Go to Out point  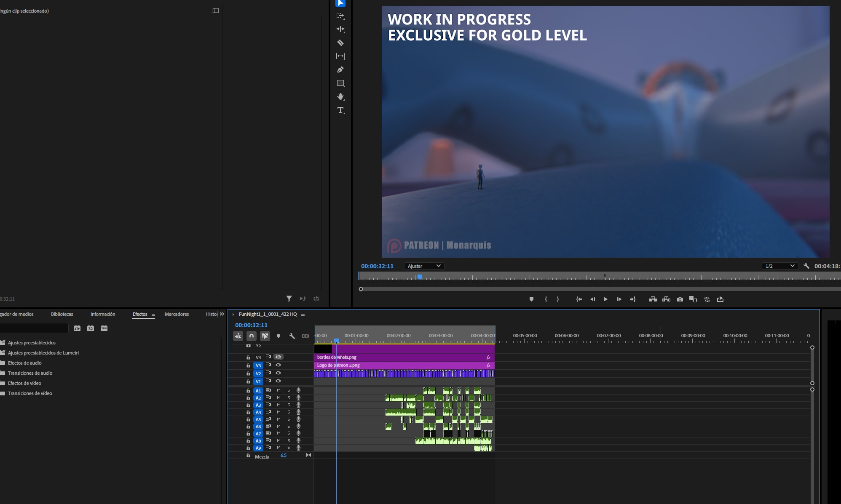click(x=632, y=299)
